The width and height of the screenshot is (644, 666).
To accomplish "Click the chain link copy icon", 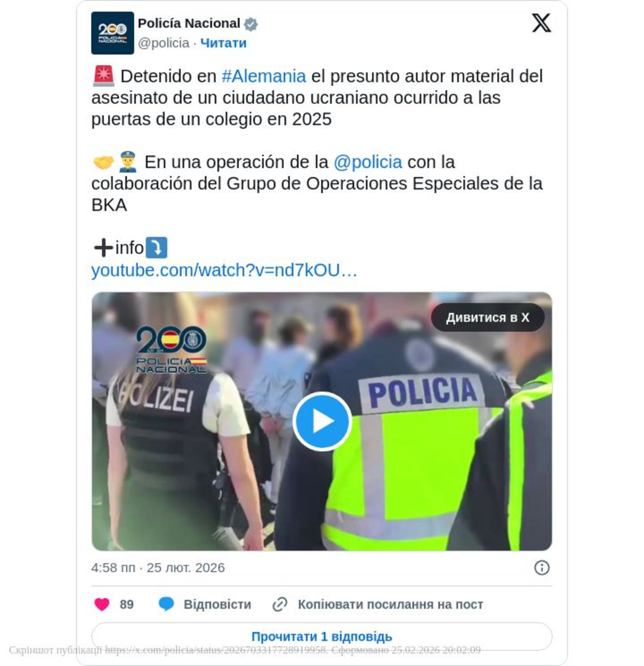I will click(x=280, y=605).
